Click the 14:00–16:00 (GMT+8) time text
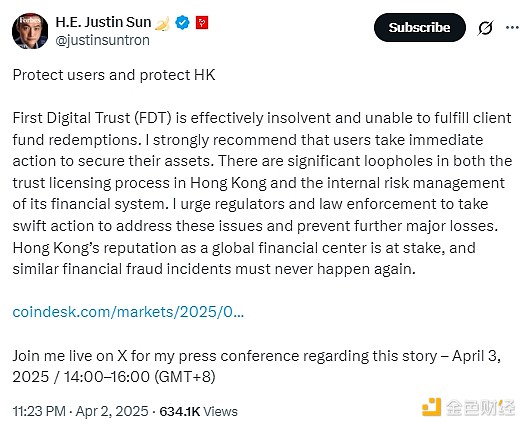The image size is (526, 427). point(140,377)
